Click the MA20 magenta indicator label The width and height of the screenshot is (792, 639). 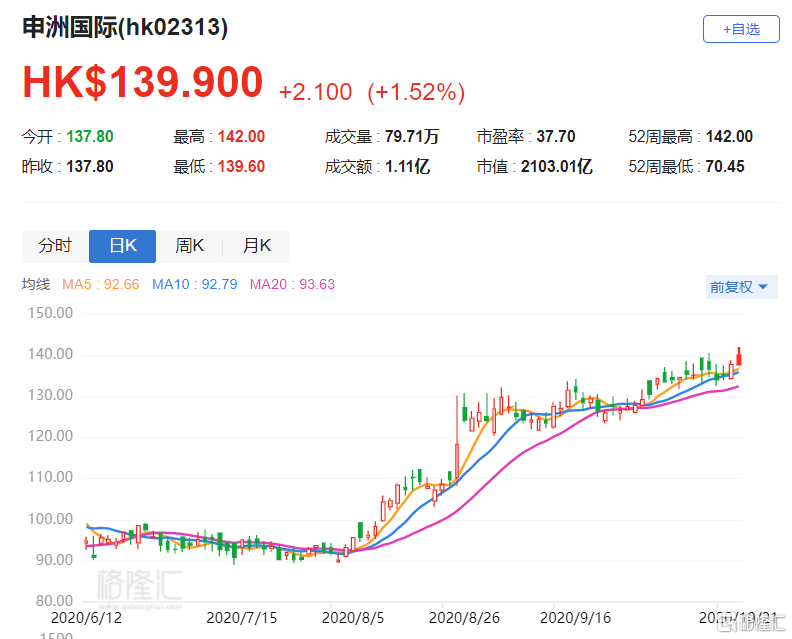292,284
